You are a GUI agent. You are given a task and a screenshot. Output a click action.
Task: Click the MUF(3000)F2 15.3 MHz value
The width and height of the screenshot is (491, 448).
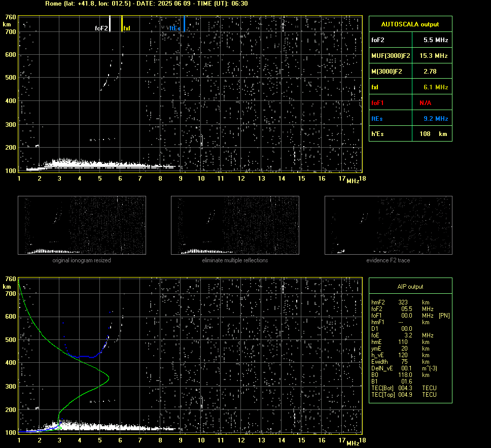tap(434, 56)
